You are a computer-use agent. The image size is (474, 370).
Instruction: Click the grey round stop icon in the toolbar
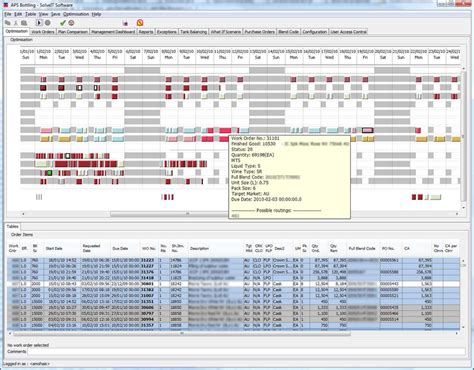click(x=48, y=23)
